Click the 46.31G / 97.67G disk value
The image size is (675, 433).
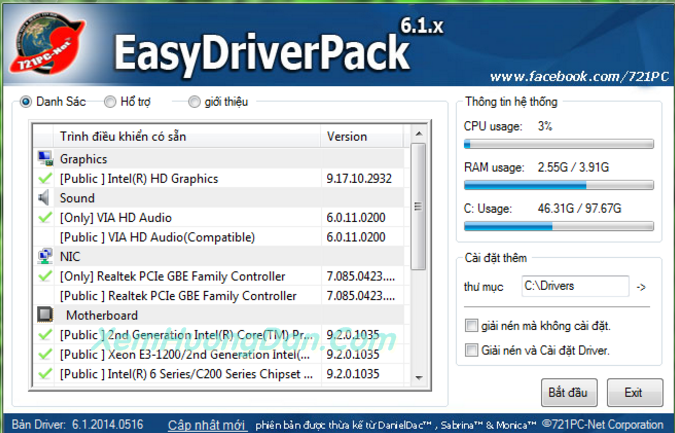[579, 208]
